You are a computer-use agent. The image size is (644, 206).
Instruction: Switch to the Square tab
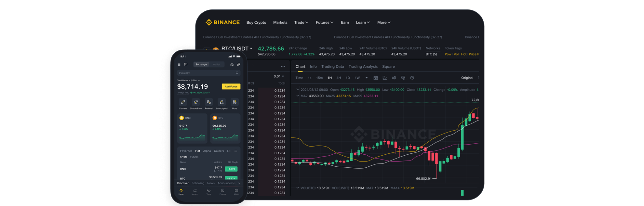[x=388, y=67]
